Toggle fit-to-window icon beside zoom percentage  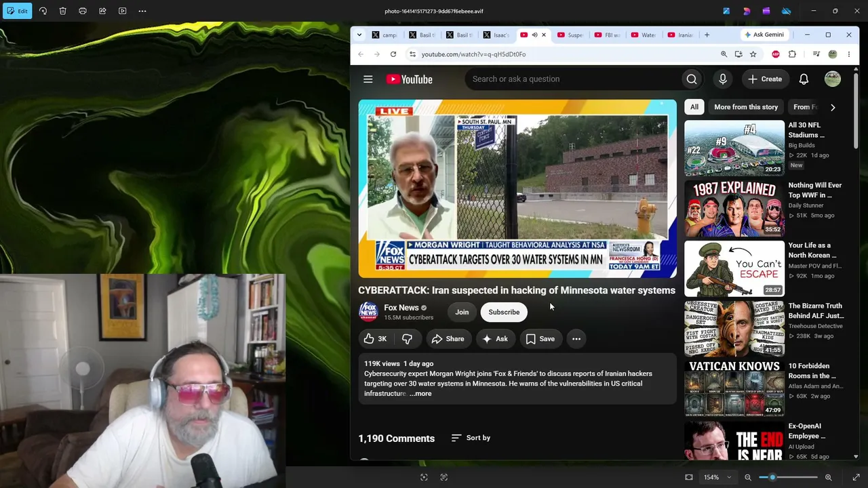[x=689, y=477]
